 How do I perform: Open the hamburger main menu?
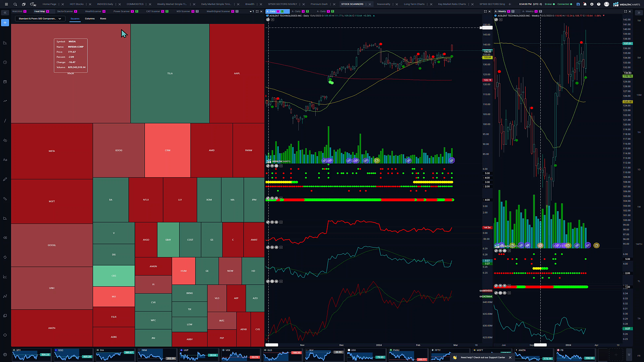coord(6,4)
